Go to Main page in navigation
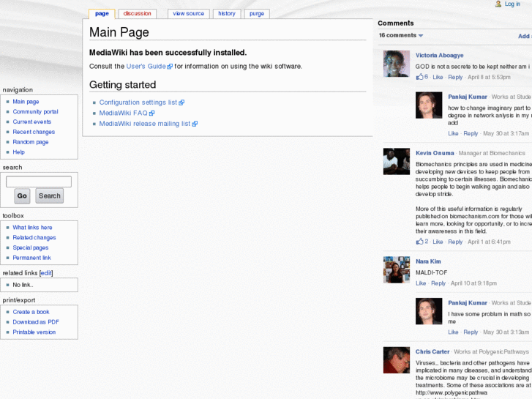This screenshot has width=532, height=399. 26,102
